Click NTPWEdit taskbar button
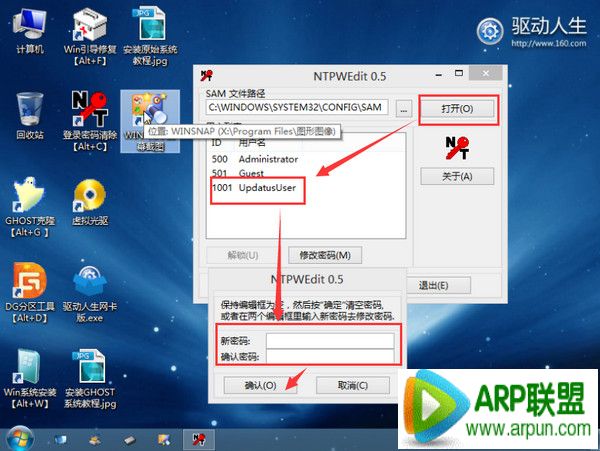This screenshot has height=451, width=600. click(x=199, y=440)
